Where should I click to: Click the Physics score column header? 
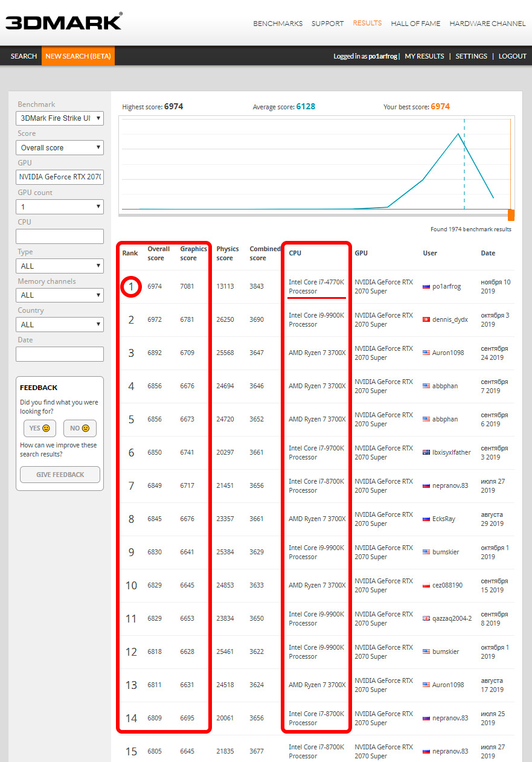pos(228,253)
